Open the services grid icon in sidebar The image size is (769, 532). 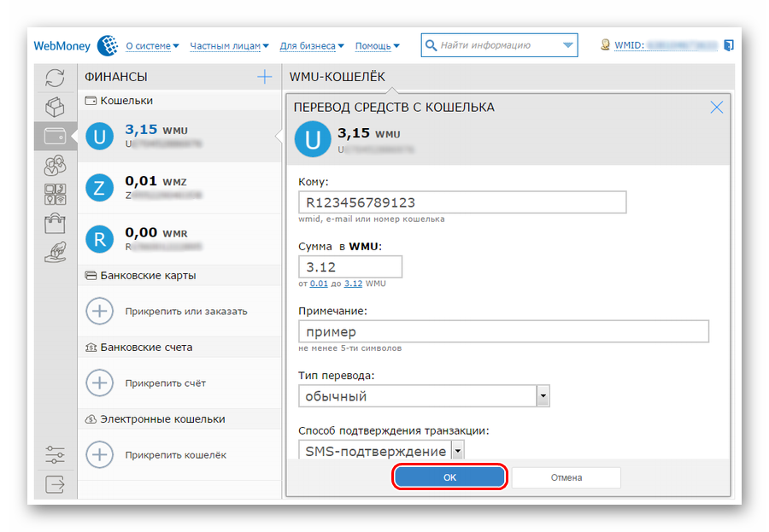(55, 194)
